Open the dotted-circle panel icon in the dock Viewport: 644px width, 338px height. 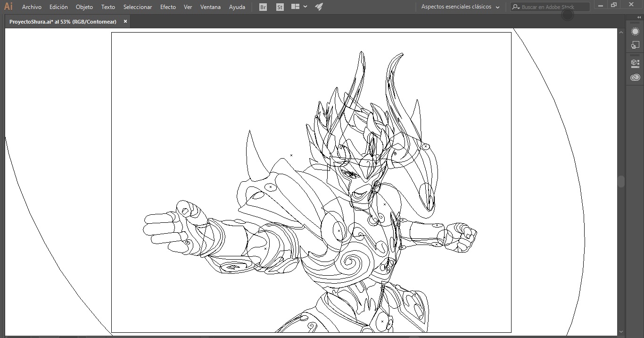click(x=635, y=32)
